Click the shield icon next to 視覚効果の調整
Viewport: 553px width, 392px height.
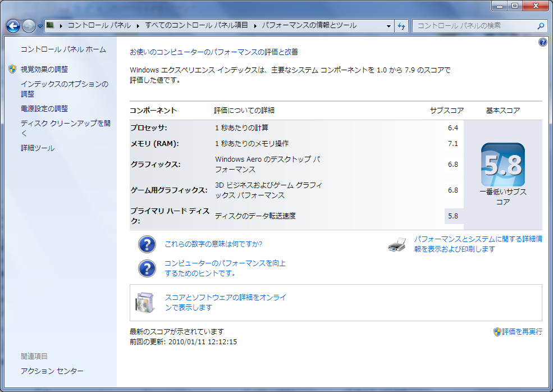pyautogui.click(x=12, y=69)
